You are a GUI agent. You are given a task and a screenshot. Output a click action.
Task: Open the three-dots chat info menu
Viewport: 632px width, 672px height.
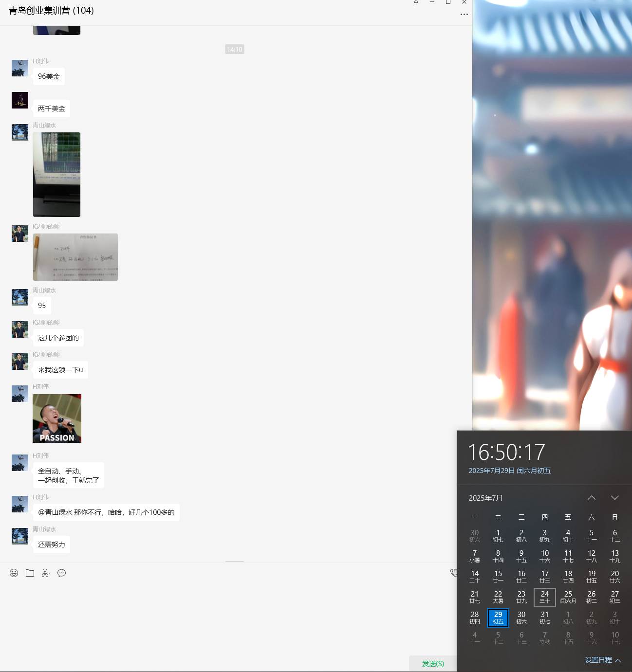click(x=464, y=14)
